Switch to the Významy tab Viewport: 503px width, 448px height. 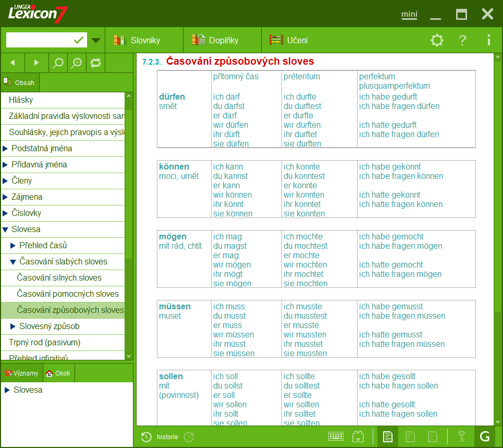21,373
